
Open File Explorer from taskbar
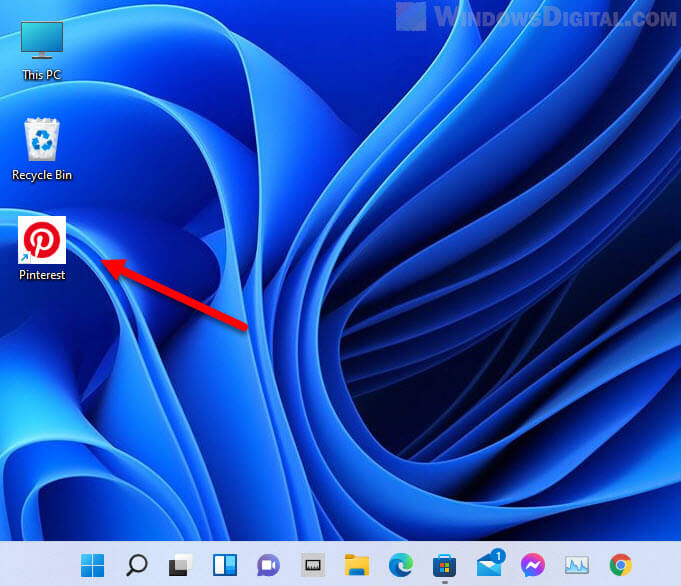point(357,565)
